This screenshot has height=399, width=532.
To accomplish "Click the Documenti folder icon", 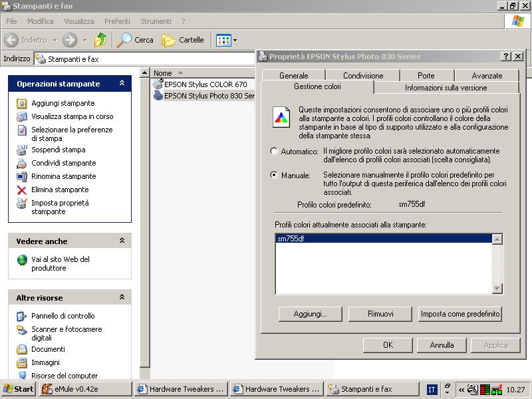I will coord(22,349).
